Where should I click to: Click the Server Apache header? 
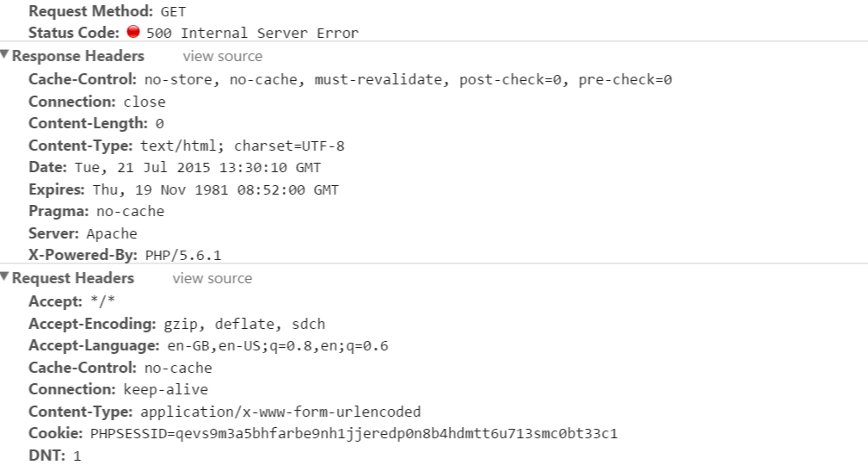[83, 234]
